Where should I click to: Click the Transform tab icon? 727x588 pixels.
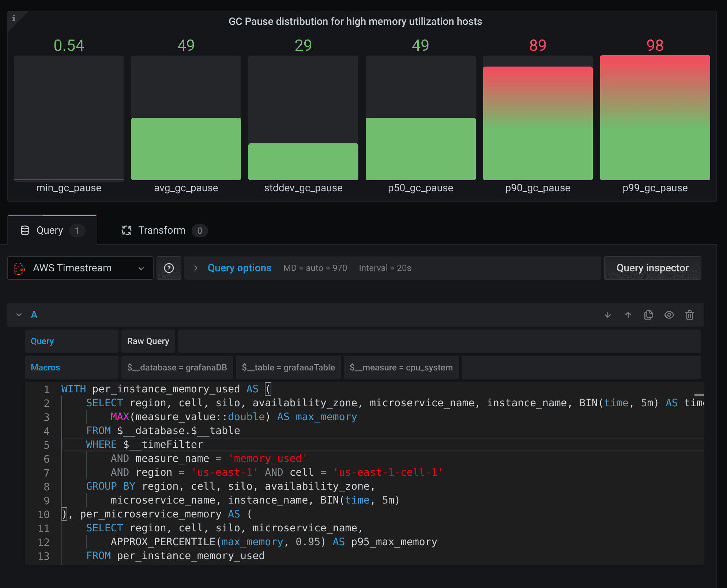coord(127,230)
